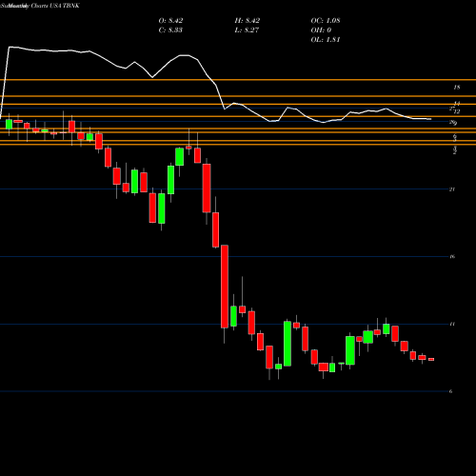The width and height of the screenshot is (476, 476).
Task: Click the price axis label '21'
Action: [452, 189]
